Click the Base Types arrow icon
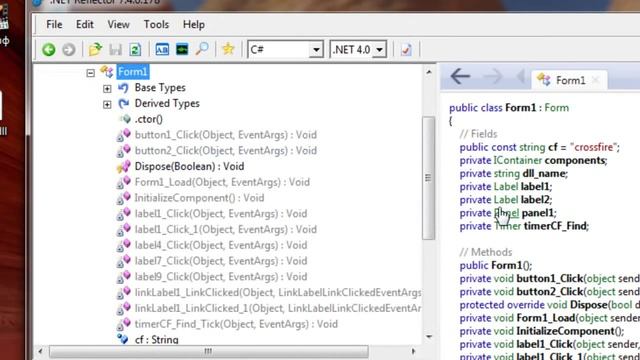 tap(123, 88)
